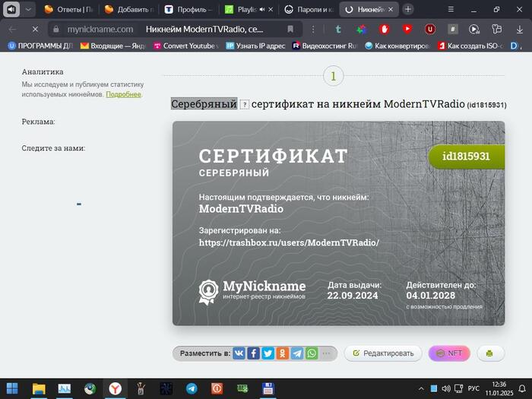Screen dimensions: 532x399
Task: Go back to previous page
Action: [12, 30]
